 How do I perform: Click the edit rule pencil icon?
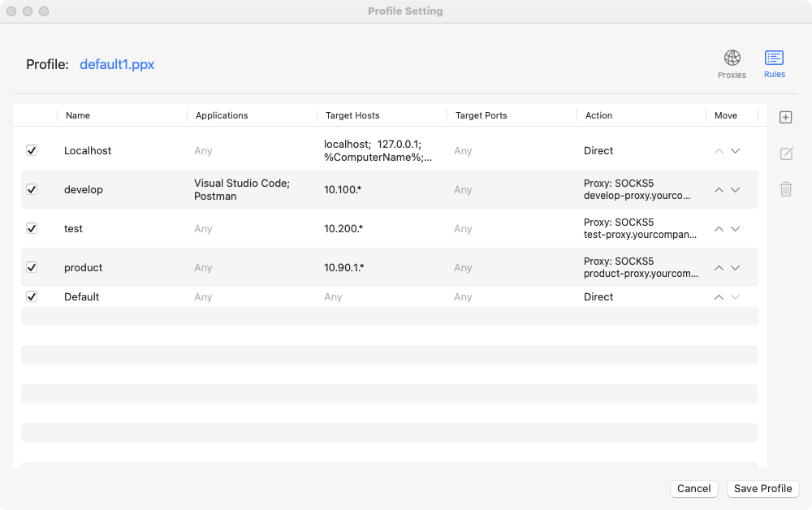[x=785, y=153]
